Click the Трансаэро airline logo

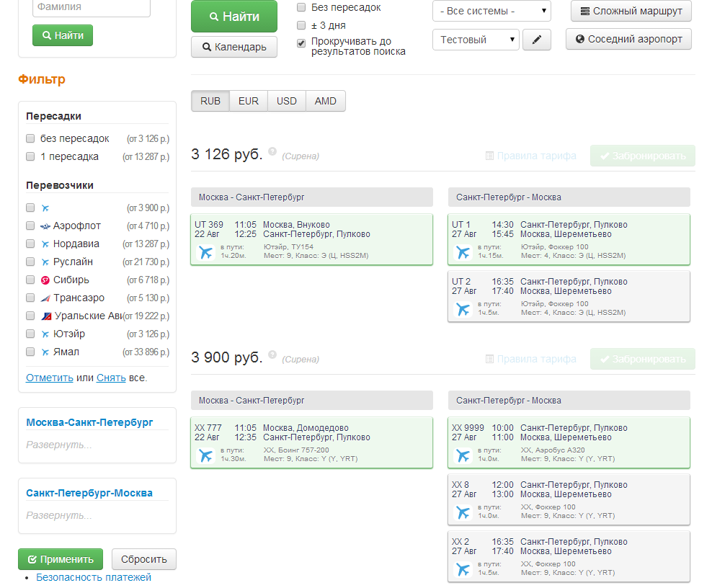click(x=45, y=298)
